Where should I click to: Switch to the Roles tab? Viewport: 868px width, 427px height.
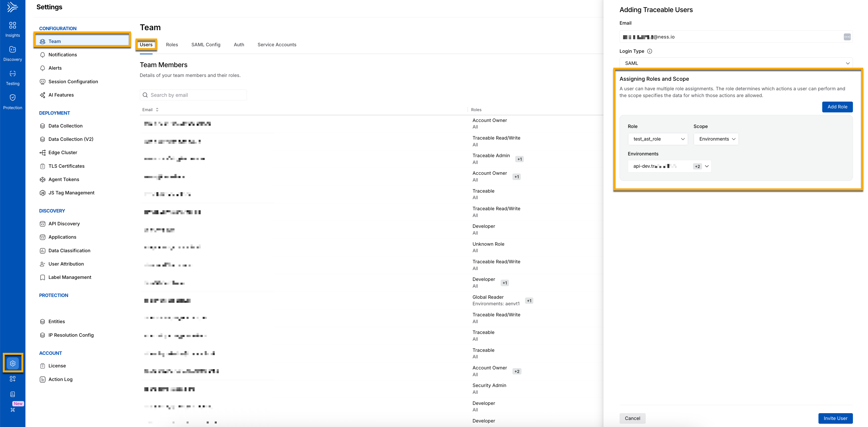point(172,45)
